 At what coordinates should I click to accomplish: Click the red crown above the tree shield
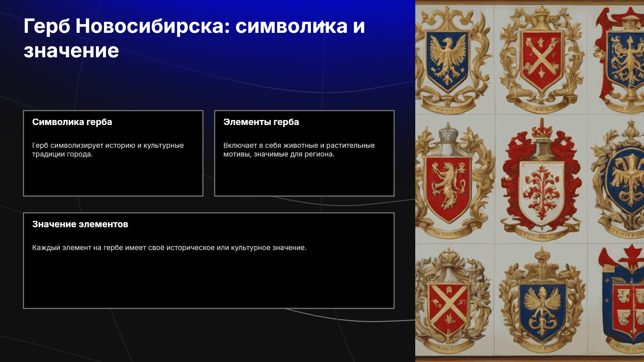click(542, 128)
